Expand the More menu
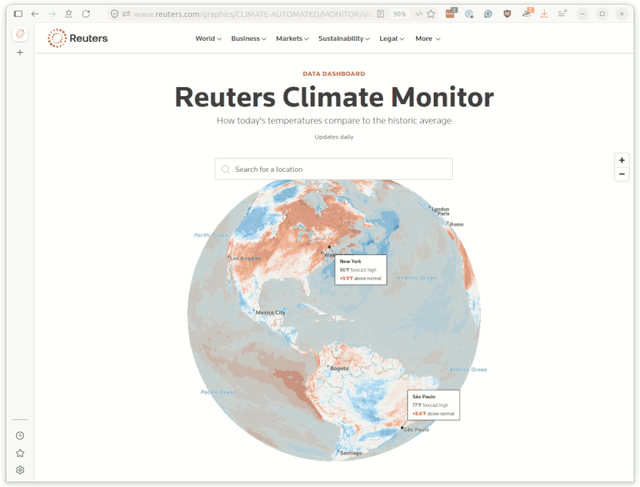640x487 pixels. [428, 39]
